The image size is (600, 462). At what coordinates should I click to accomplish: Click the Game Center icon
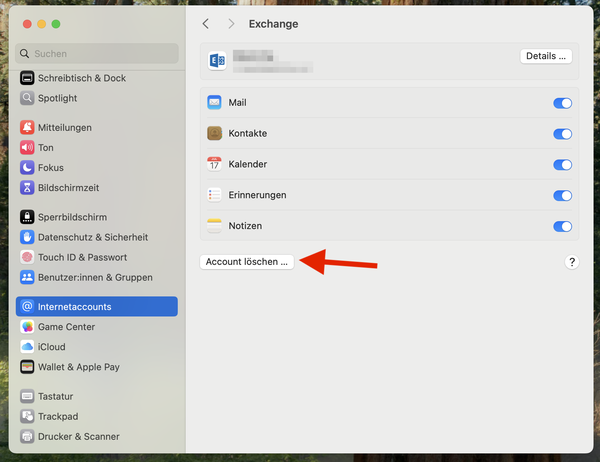(27, 327)
